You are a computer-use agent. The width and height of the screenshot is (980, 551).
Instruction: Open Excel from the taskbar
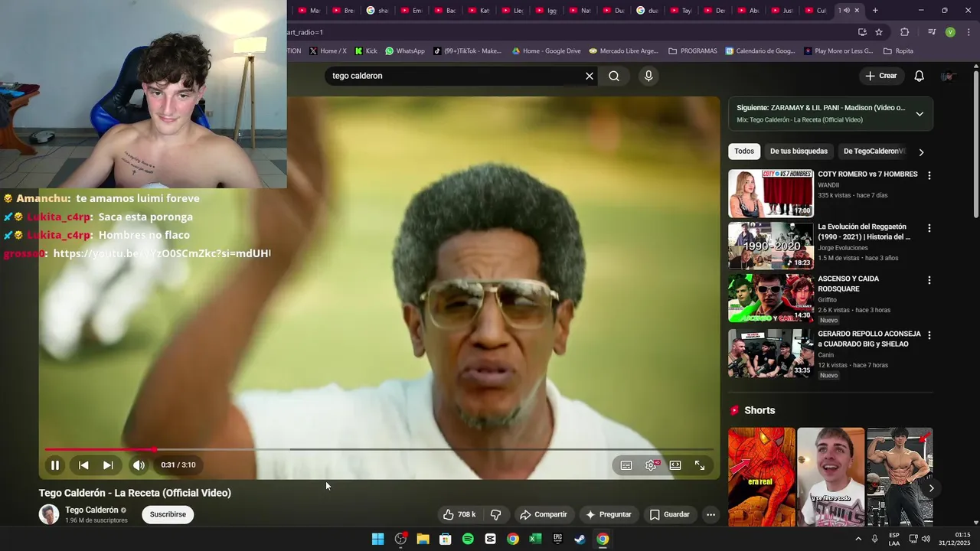(x=535, y=539)
